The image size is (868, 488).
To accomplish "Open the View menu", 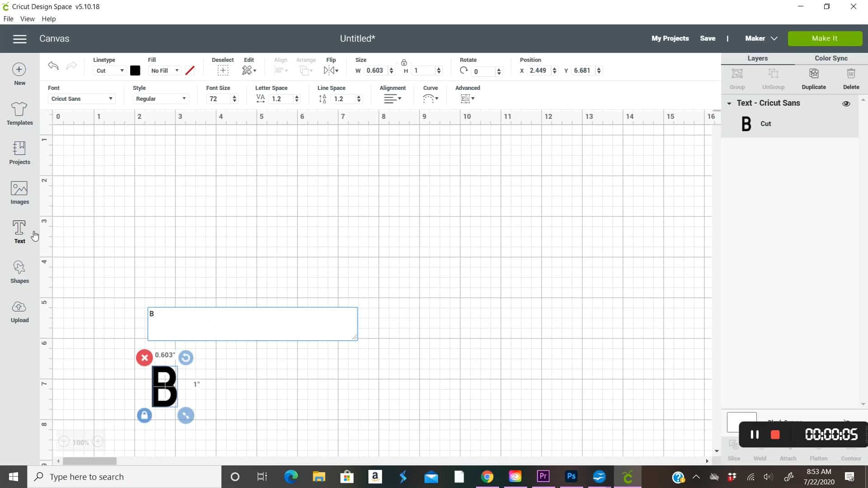I will coord(27,19).
